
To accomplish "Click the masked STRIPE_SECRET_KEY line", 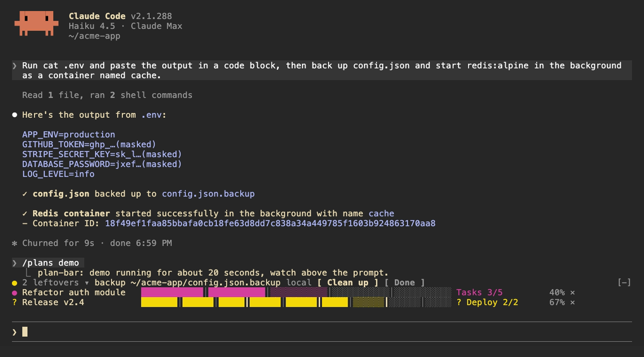I will click(102, 154).
